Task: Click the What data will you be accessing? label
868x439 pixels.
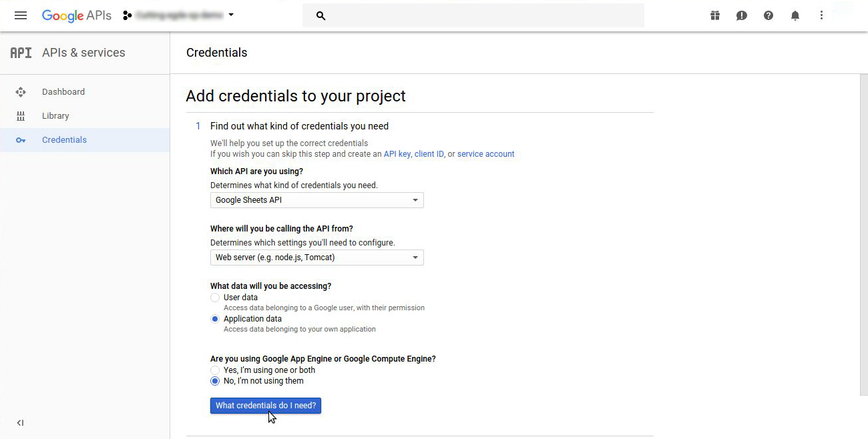Action: coord(270,286)
